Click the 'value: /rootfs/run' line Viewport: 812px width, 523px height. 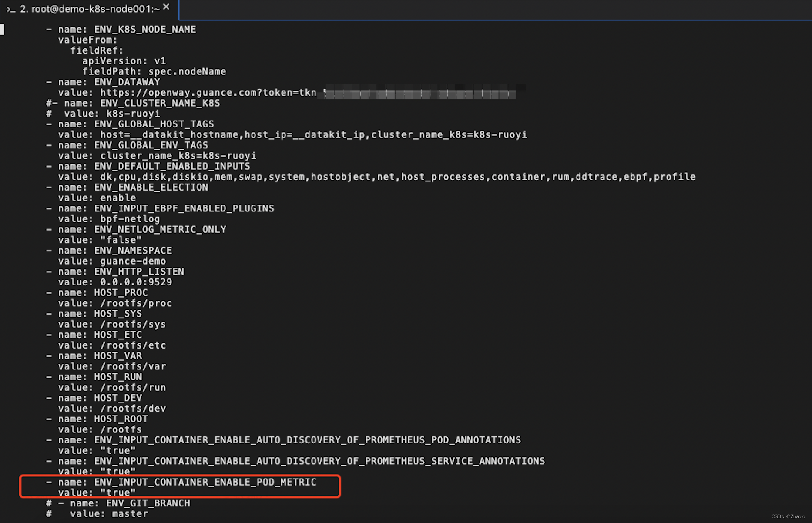(112, 387)
